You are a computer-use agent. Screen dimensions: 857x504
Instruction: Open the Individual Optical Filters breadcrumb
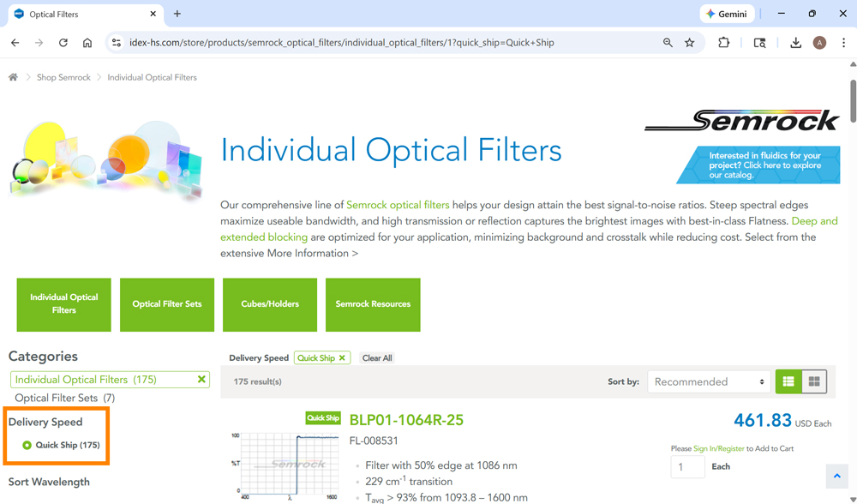point(152,77)
